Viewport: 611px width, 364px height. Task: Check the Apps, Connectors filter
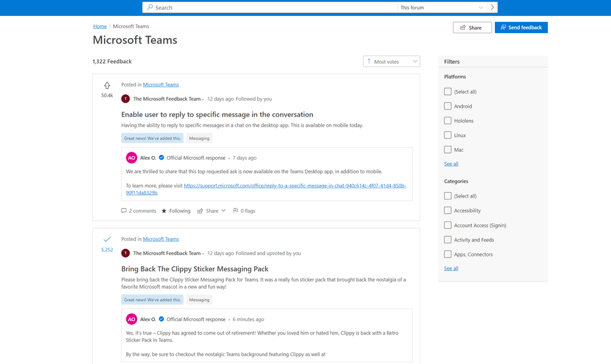[448, 254]
